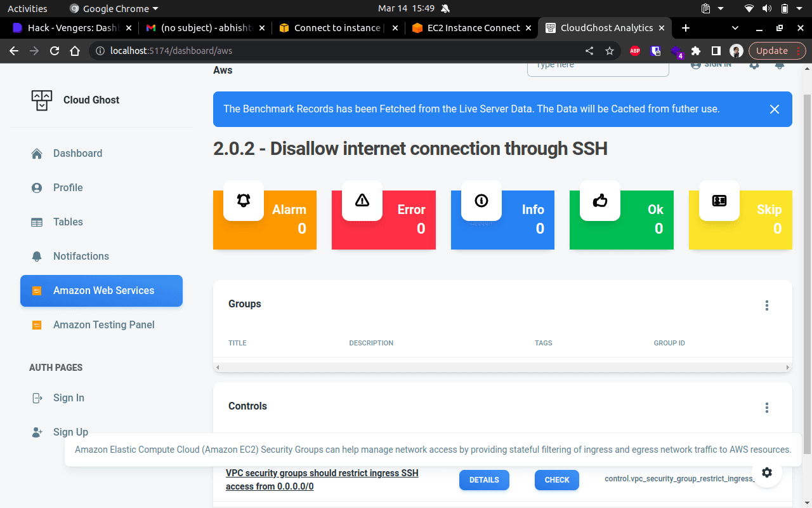Open the tab search dropdown arrow

click(735, 28)
